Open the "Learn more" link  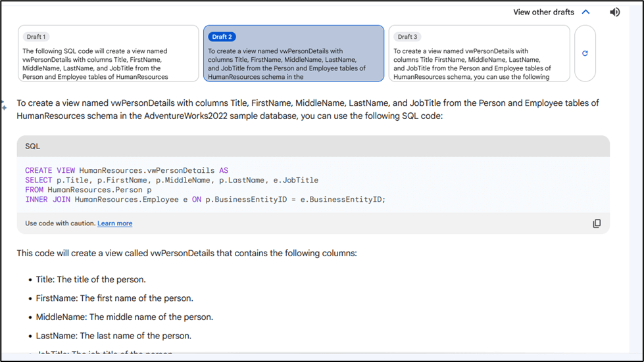coord(114,223)
